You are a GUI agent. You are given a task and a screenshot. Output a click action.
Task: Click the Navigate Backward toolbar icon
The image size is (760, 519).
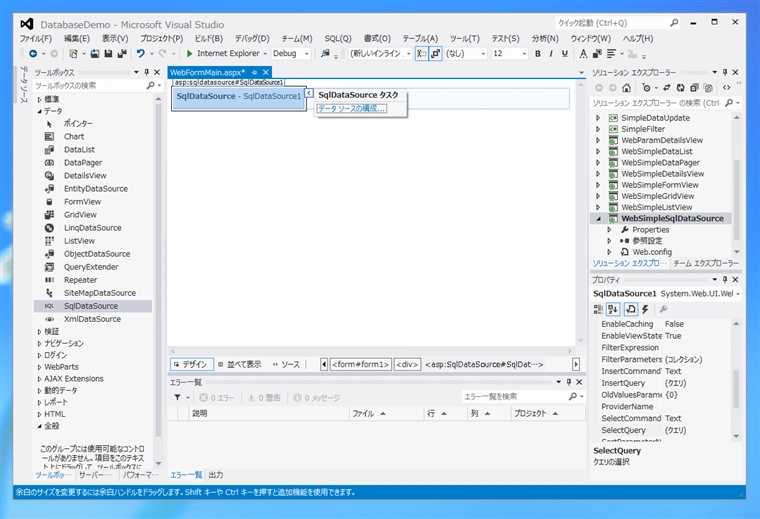click(x=33, y=54)
